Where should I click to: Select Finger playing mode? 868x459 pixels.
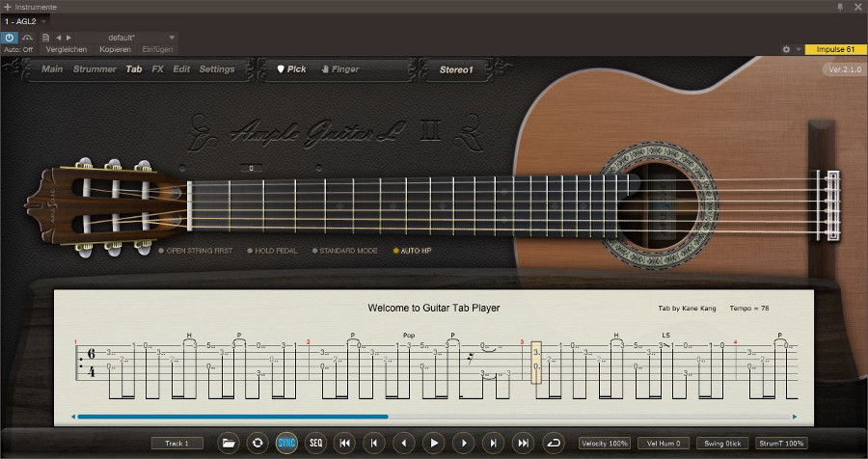340,69
